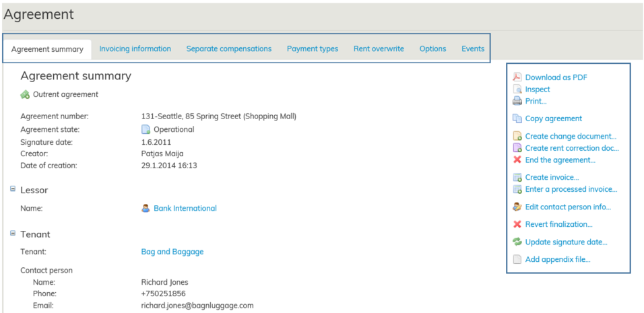Click the Create change document link
Screen dimensions: 644x313
pyautogui.click(x=571, y=137)
